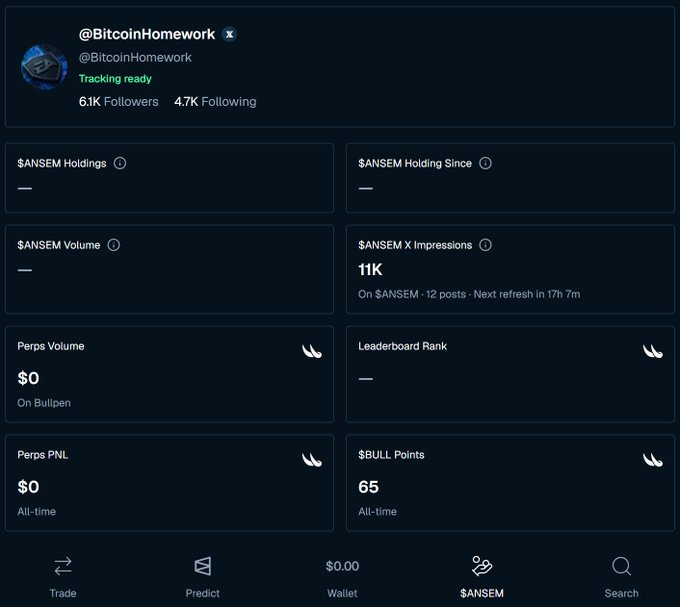This screenshot has height=607, width=680.
Task: Click the 'On Bullpen' caption
Action: (x=44, y=403)
